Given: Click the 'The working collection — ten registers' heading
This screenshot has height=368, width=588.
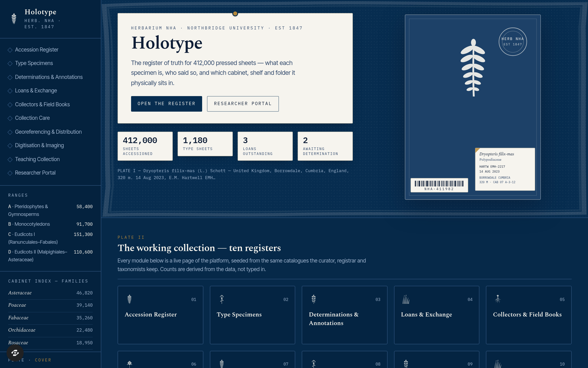Looking at the screenshot, I should (x=199, y=248).
